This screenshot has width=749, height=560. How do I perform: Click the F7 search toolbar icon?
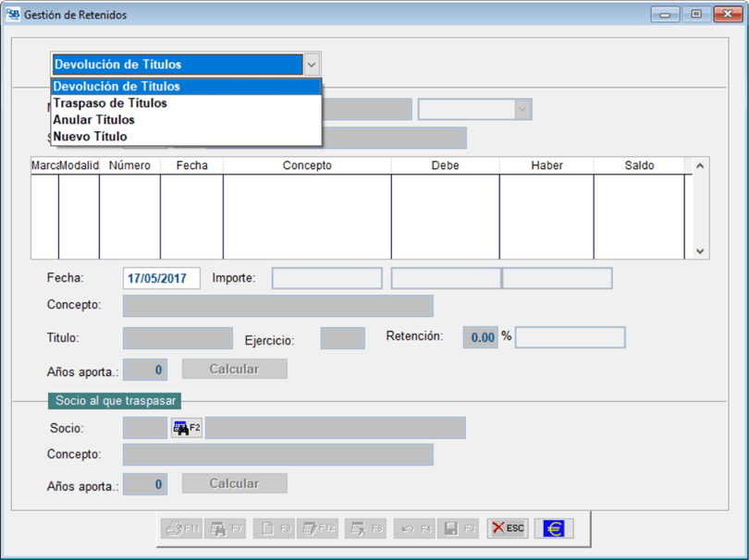click(226, 529)
